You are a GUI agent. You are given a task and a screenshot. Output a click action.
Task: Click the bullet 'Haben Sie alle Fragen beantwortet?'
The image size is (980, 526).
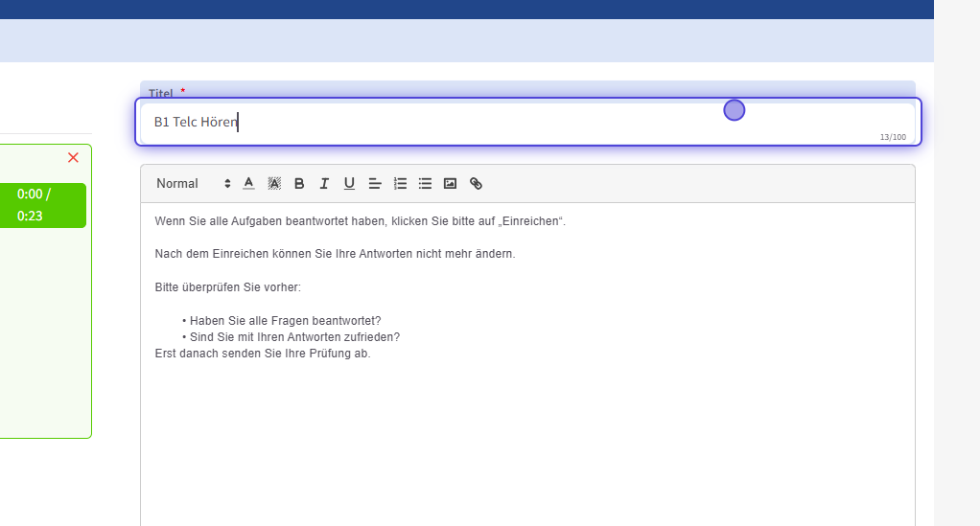(285, 321)
